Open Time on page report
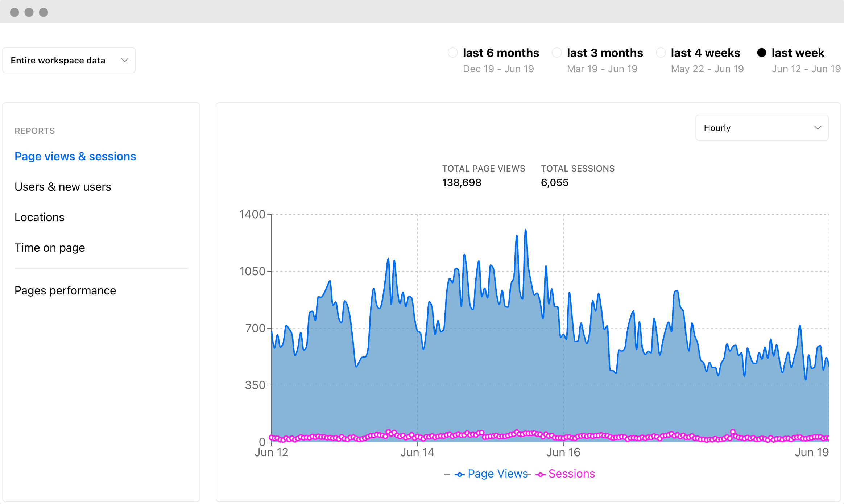Viewport: 844px width, 504px height. 50,248
